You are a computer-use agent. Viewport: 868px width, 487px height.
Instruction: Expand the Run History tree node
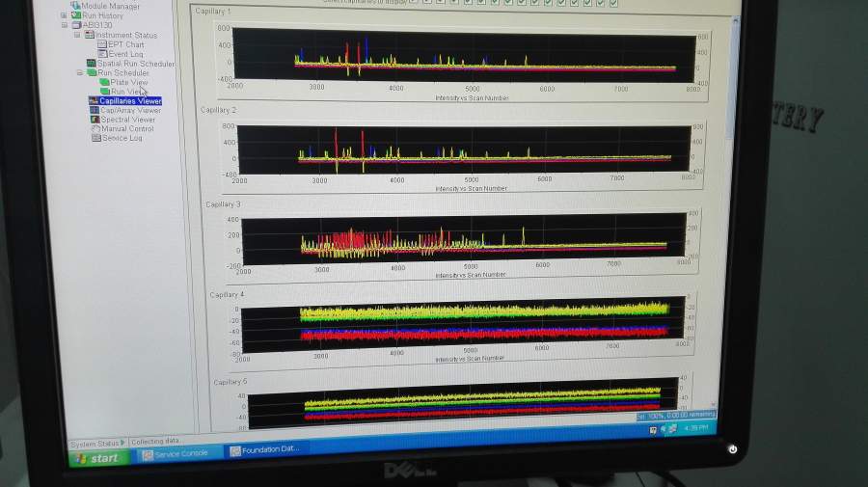click(64, 15)
